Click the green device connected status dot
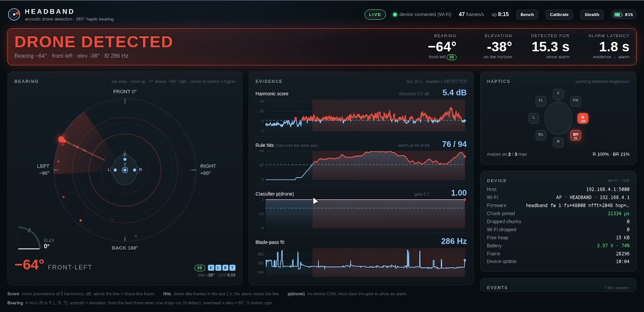 click(x=395, y=15)
